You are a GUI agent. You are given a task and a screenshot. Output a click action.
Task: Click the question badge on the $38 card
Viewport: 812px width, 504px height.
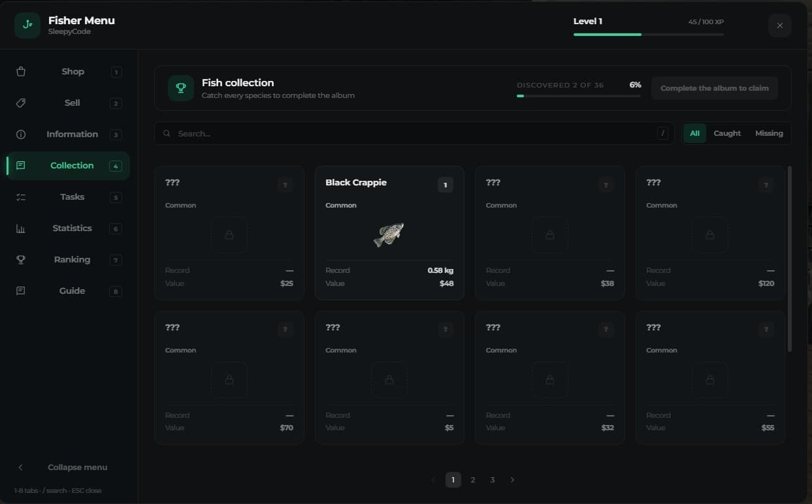tap(606, 185)
